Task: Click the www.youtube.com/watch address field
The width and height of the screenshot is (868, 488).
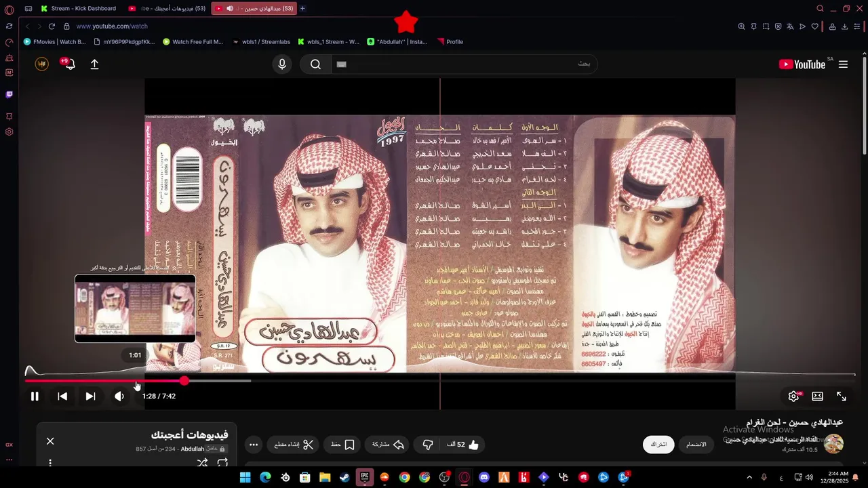Action: pos(112,26)
